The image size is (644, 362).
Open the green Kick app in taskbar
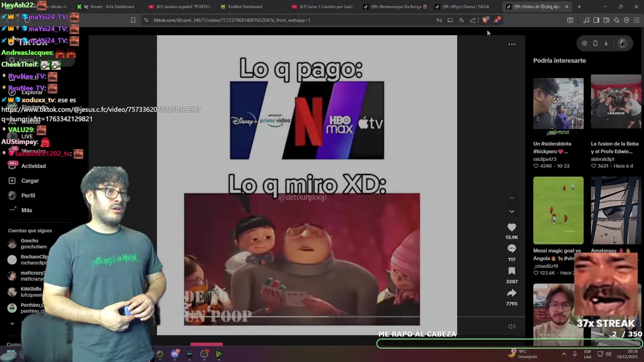219,354
